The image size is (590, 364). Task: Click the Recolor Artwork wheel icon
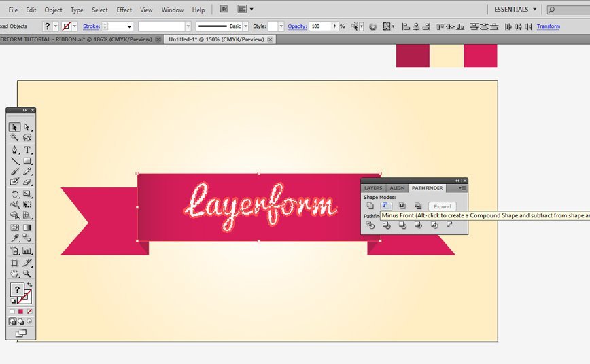click(373, 26)
